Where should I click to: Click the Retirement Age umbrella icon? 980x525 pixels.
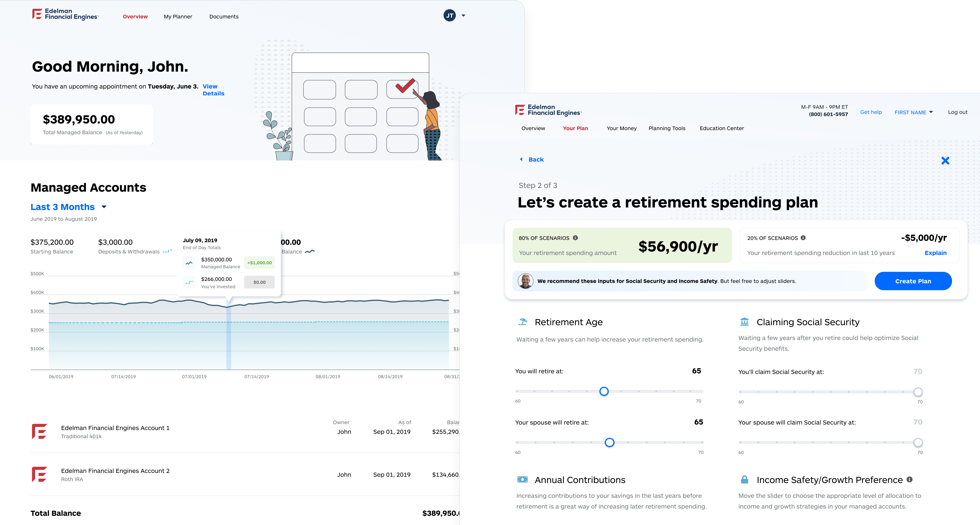point(523,322)
